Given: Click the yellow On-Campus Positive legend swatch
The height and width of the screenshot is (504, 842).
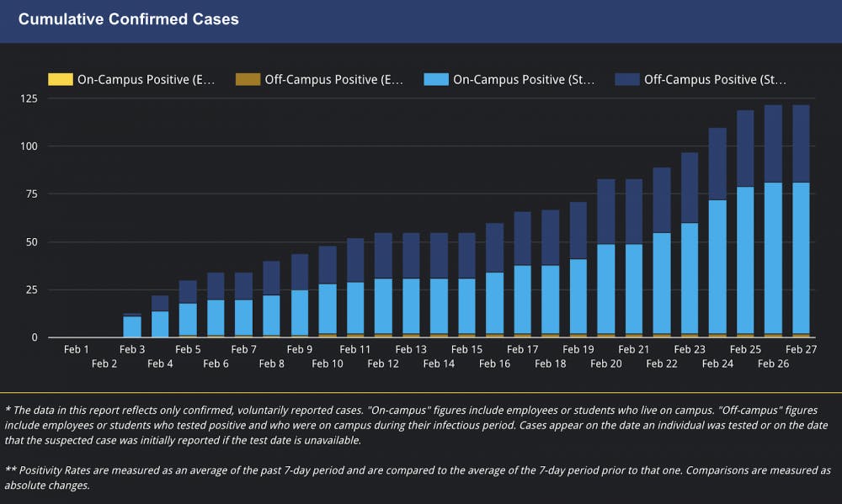Looking at the screenshot, I should click(61, 80).
